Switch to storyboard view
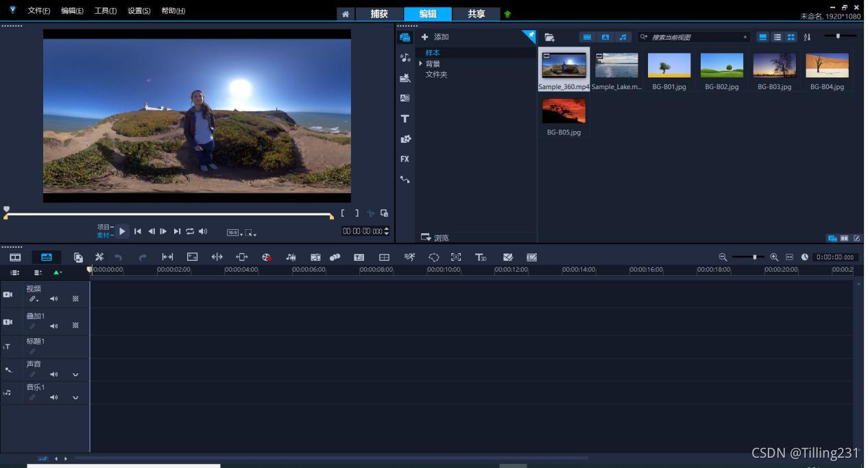 coord(15,257)
